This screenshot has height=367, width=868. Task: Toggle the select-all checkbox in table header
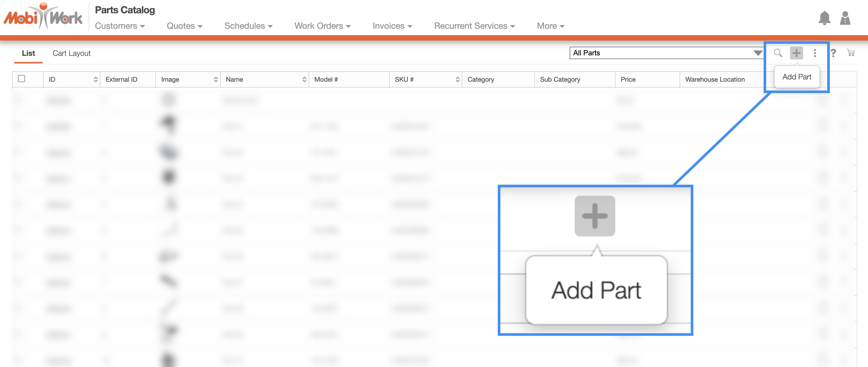(x=22, y=78)
